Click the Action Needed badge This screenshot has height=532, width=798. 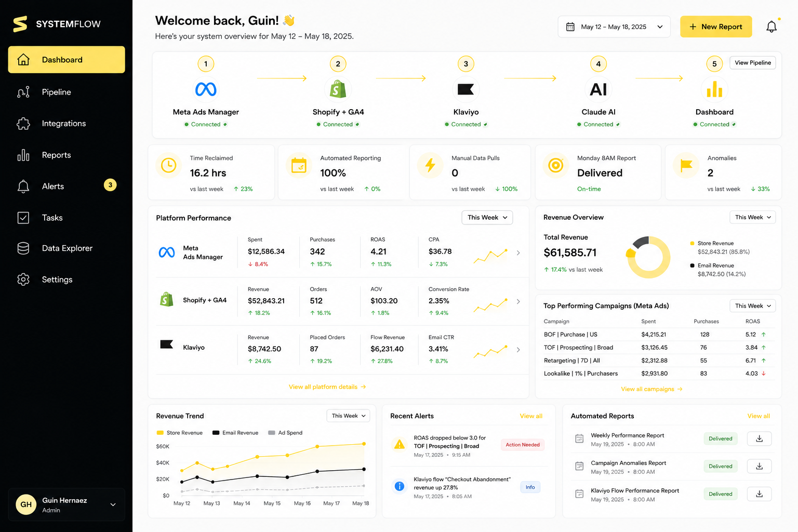pos(523,445)
